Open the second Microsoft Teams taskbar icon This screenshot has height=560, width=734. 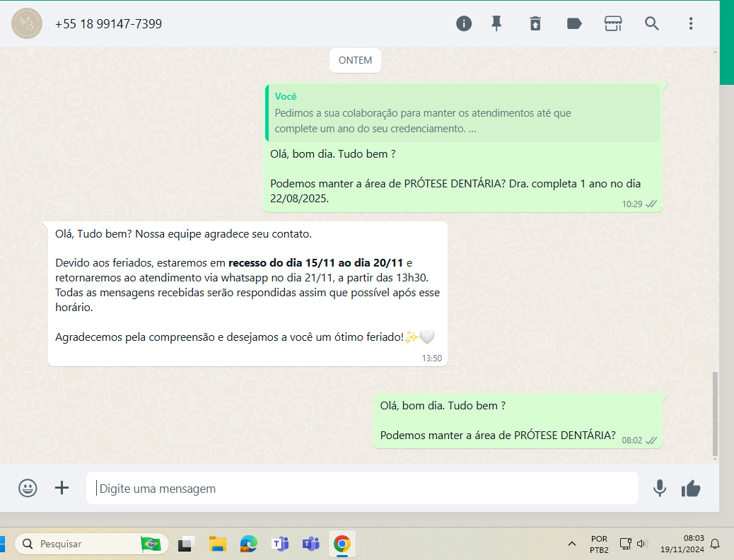pyautogui.click(x=311, y=544)
